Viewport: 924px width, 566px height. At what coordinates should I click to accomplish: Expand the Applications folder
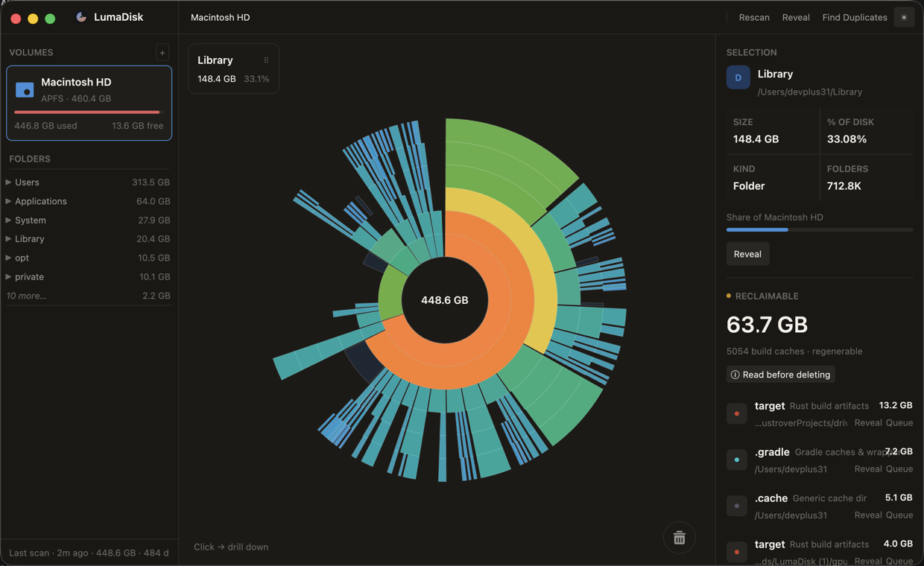[8, 201]
